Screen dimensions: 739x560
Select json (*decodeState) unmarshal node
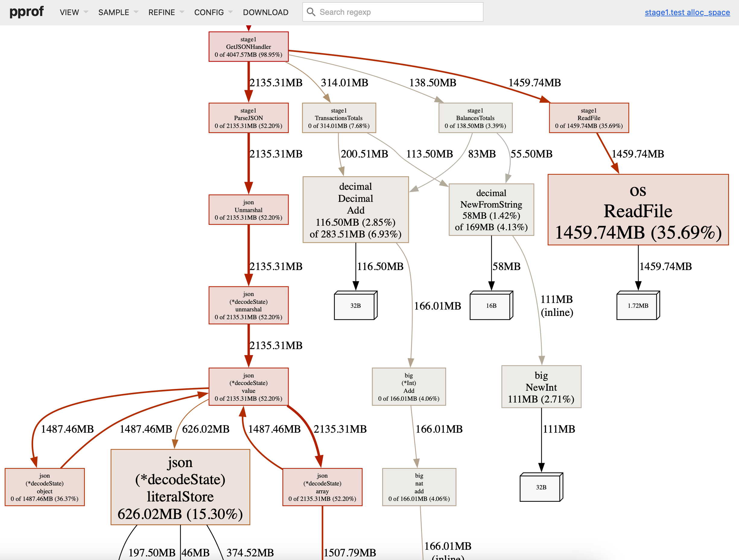[x=249, y=305]
